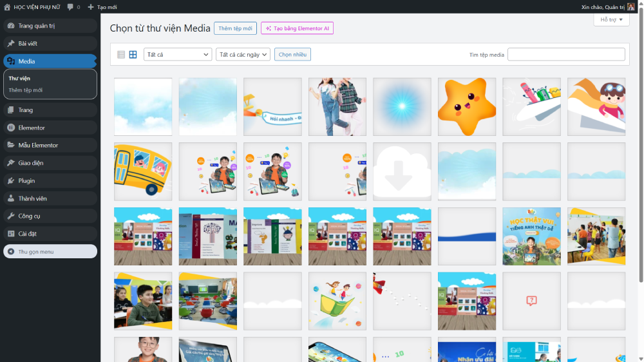
Task: Switch to list view
Action: click(x=121, y=54)
